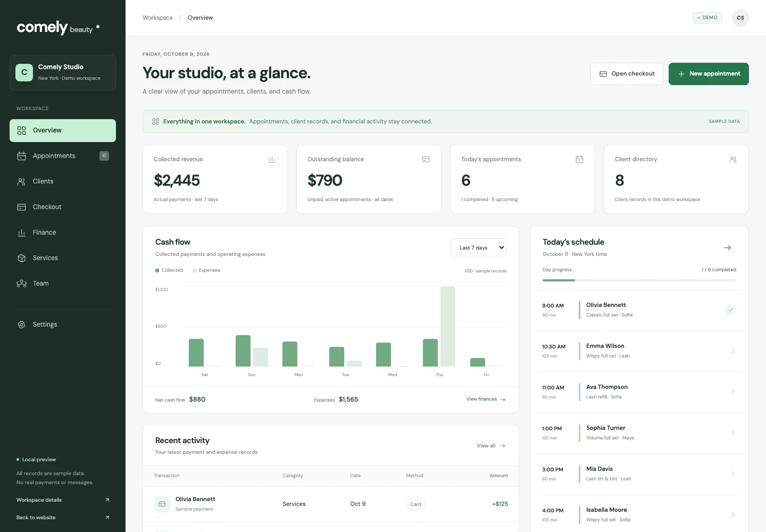Click the Today's appointments calendar icon
Screen dimensions: 766x532
pos(579,160)
